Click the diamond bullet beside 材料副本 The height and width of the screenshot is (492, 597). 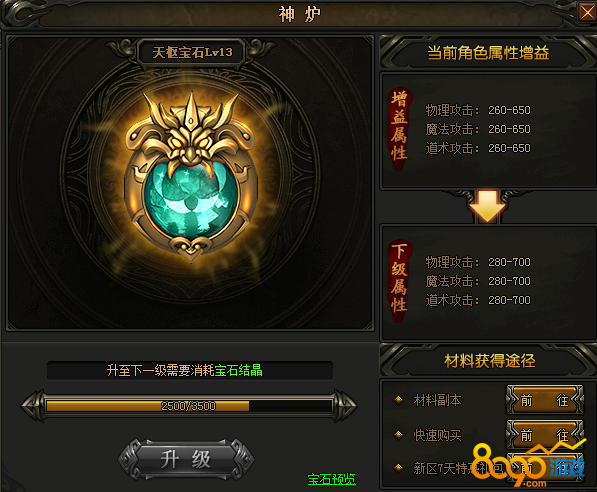tap(398, 400)
